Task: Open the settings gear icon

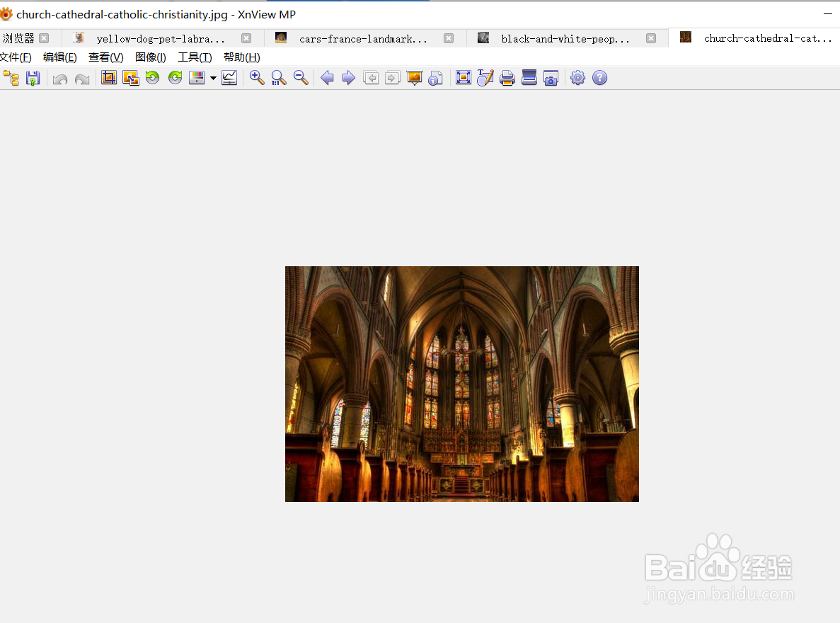Action: pyautogui.click(x=577, y=78)
